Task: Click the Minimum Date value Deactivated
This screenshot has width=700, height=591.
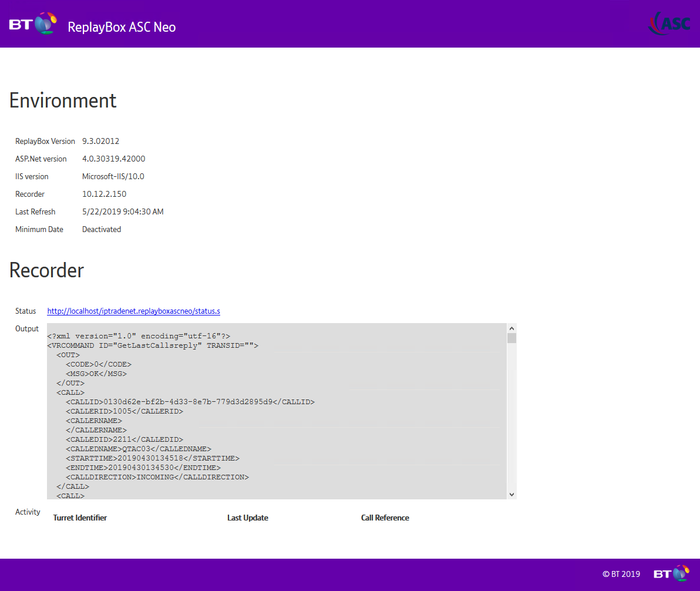Action: click(x=102, y=229)
